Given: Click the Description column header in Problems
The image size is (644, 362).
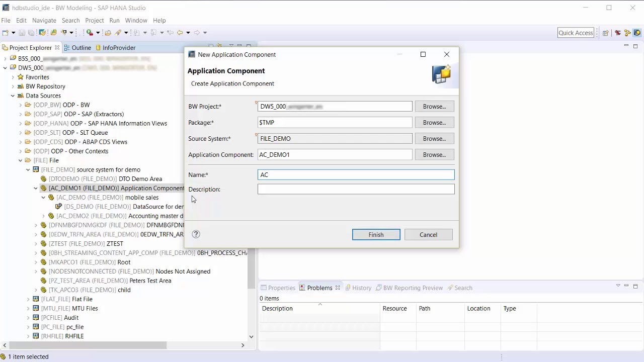Looking at the screenshot, I should click(x=319, y=309).
